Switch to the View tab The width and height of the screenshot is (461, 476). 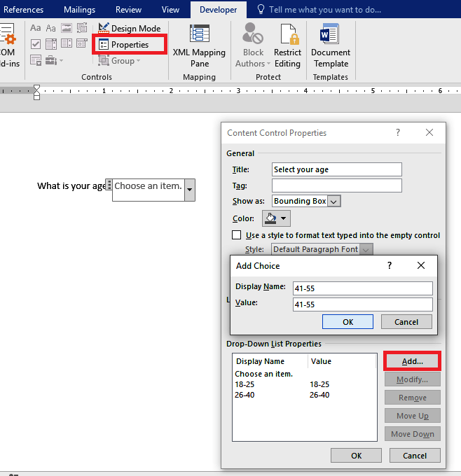pyautogui.click(x=170, y=10)
